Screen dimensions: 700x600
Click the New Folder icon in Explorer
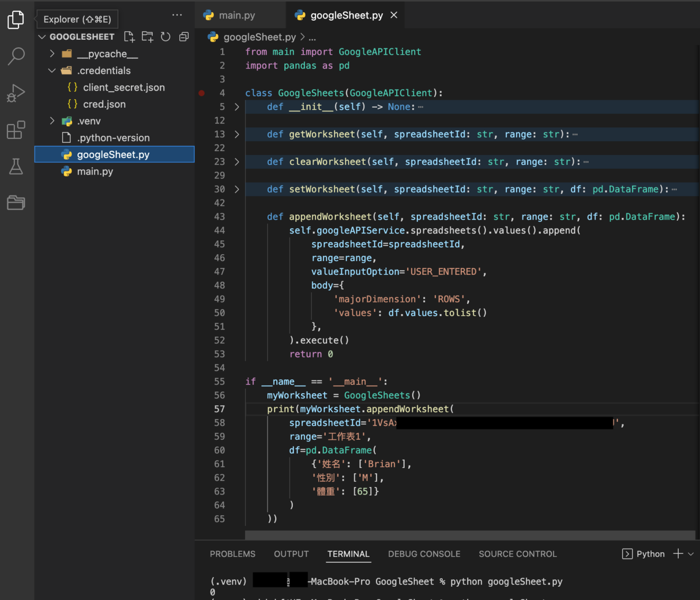click(147, 36)
